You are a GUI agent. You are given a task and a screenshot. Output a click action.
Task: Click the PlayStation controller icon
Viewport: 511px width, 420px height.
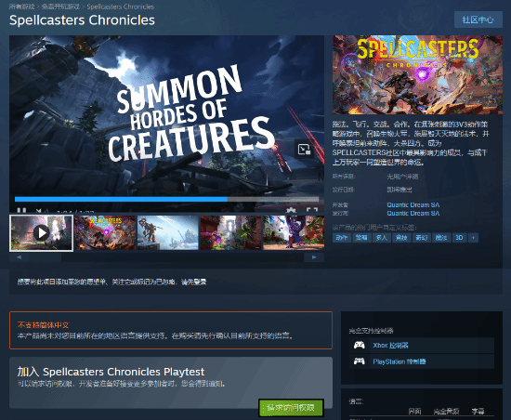[360, 361]
